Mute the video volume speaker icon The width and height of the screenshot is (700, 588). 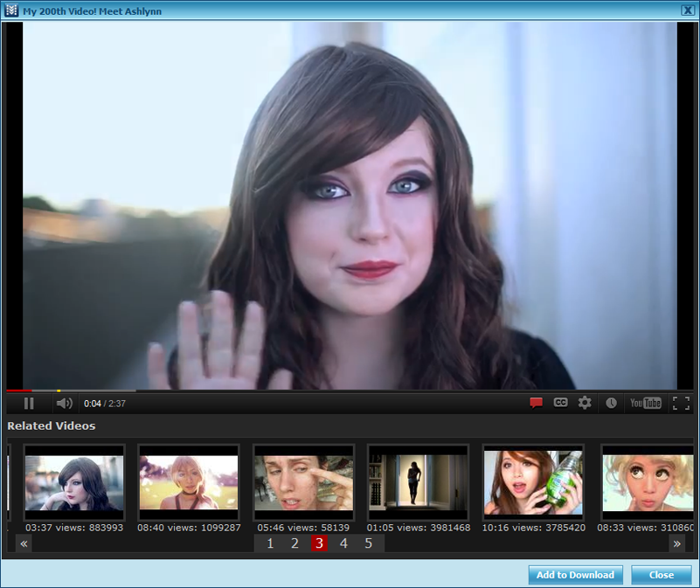click(x=64, y=403)
